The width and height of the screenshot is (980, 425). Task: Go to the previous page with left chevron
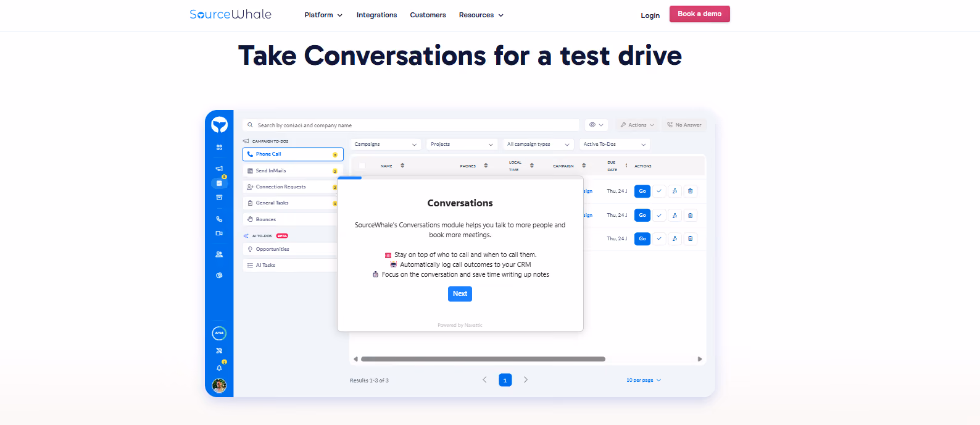coord(484,380)
